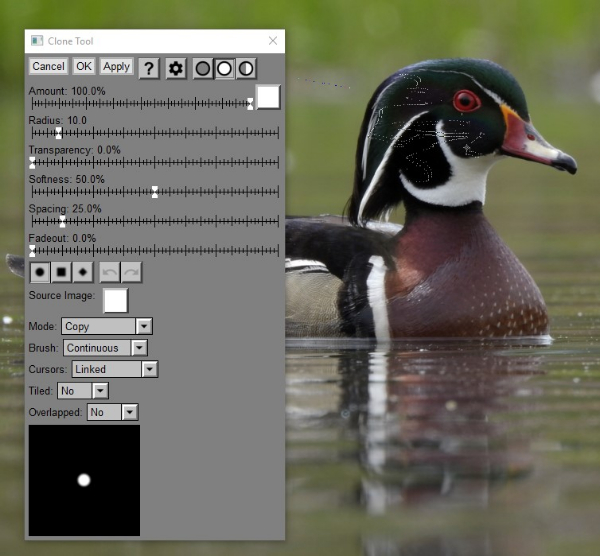Click the redo arrow button
Image resolution: width=600 pixels, height=556 pixels.
[x=131, y=271]
